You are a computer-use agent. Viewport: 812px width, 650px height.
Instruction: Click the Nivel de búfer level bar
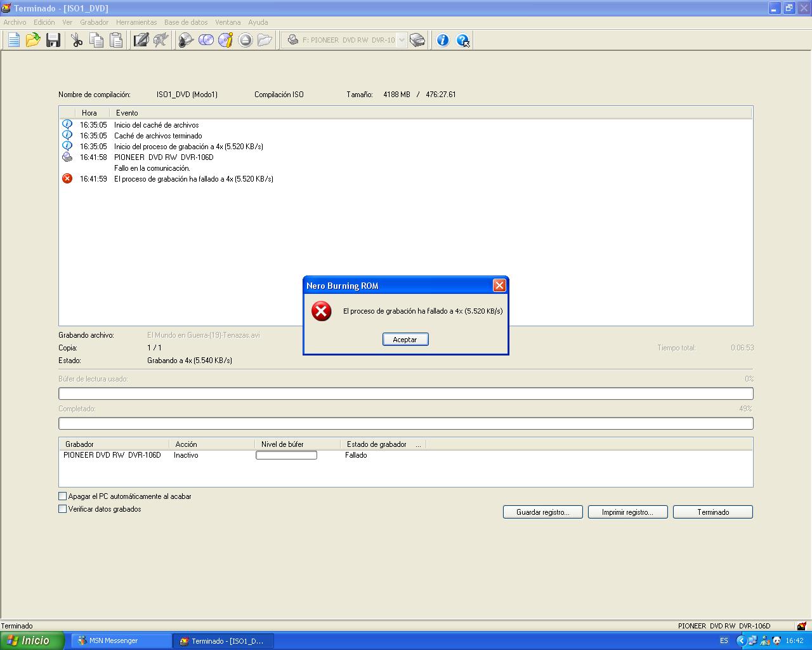coord(286,455)
